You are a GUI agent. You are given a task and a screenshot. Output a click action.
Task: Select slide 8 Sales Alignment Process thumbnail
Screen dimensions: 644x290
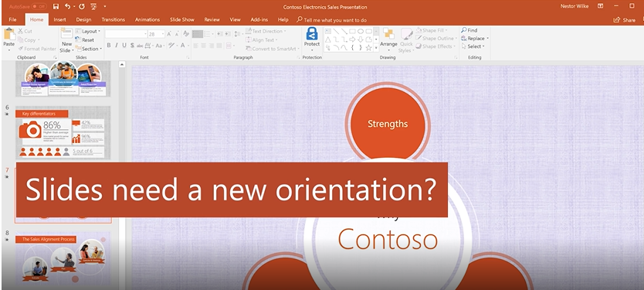coord(63,259)
